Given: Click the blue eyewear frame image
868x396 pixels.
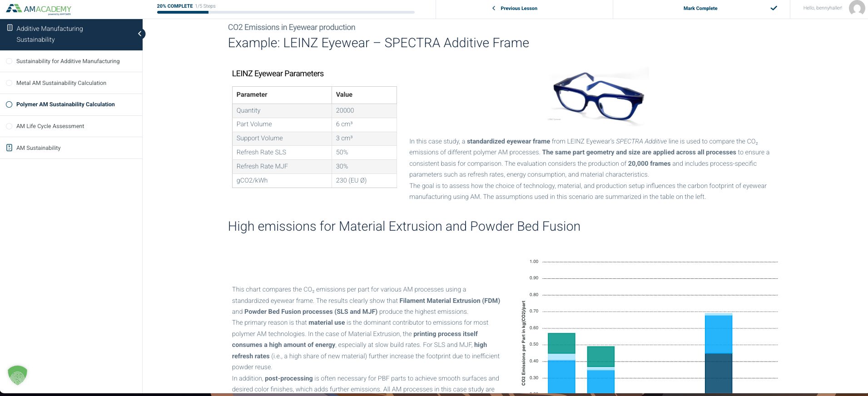Looking at the screenshot, I should pos(599,97).
